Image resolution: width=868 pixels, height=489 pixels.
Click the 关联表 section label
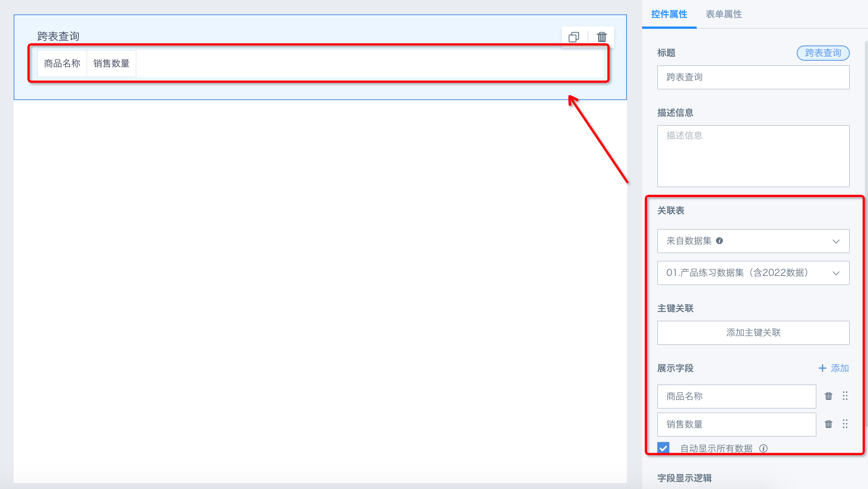click(671, 210)
